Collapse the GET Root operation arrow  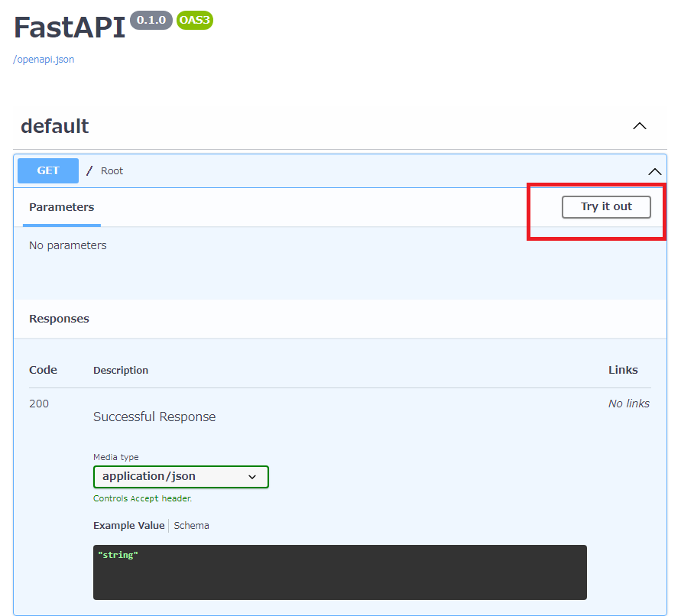(x=654, y=172)
